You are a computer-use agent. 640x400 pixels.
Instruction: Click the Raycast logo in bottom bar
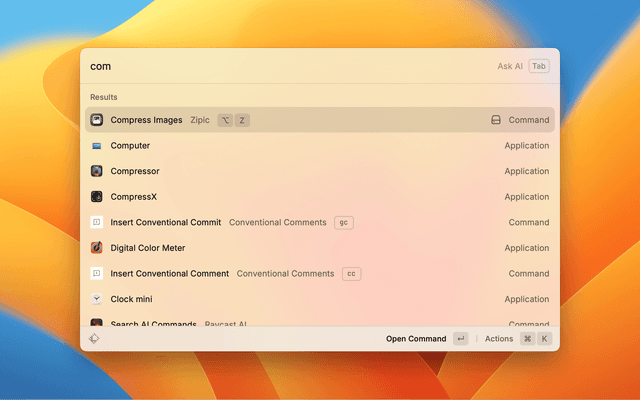pos(94,339)
